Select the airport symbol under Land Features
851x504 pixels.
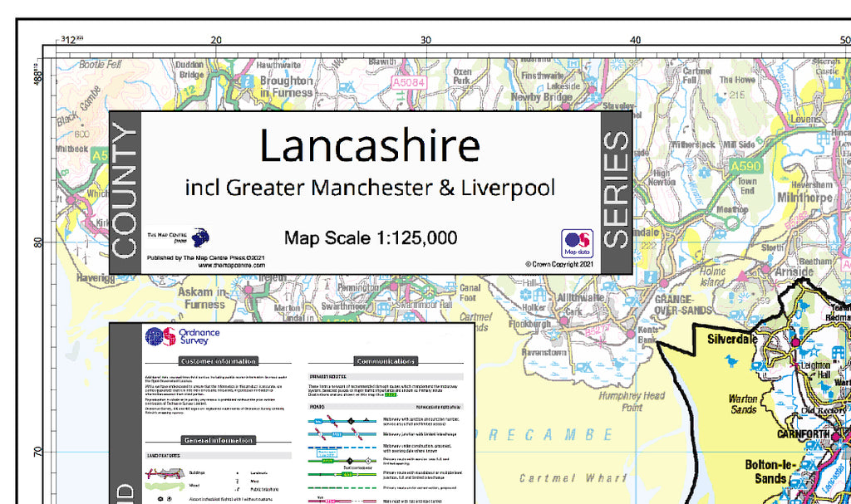coord(162,498)
